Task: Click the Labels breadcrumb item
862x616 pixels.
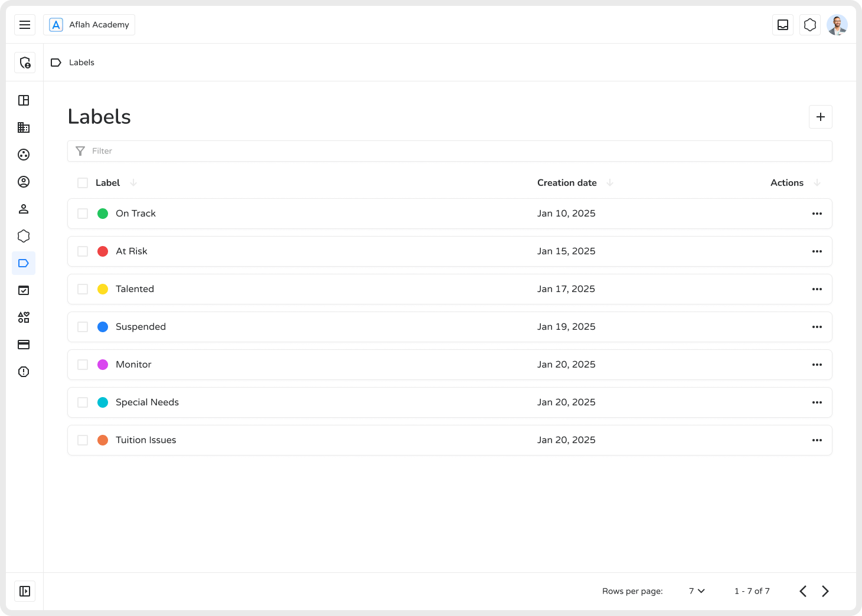Action: (81, 63)
